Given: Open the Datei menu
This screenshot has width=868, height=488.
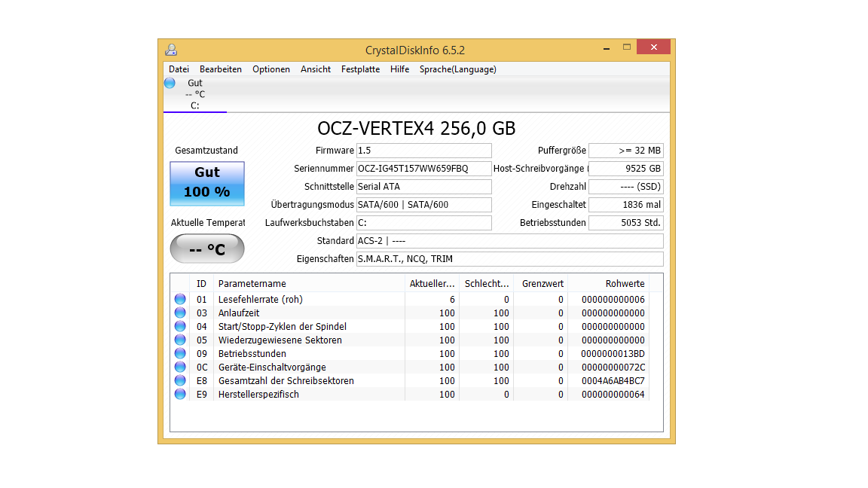Looking at the screenshot, I should 179,69.
